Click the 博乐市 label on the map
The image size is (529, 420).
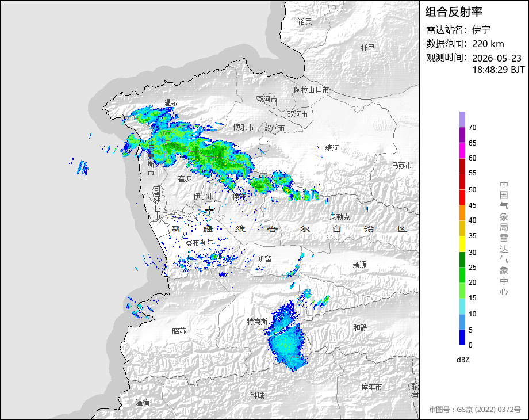pyautogui.click(x=243, y=127)
